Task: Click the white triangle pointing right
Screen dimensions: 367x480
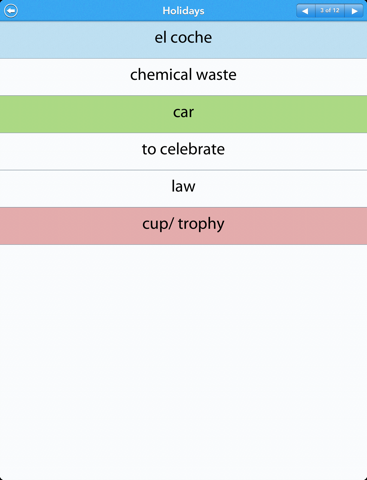Action: (354, 11)
